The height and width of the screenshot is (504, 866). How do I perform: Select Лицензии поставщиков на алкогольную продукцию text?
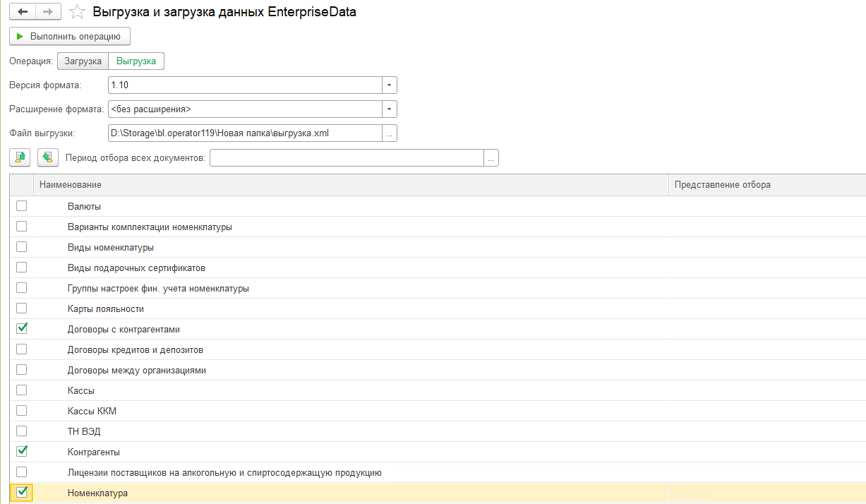(x=224, y=472)
